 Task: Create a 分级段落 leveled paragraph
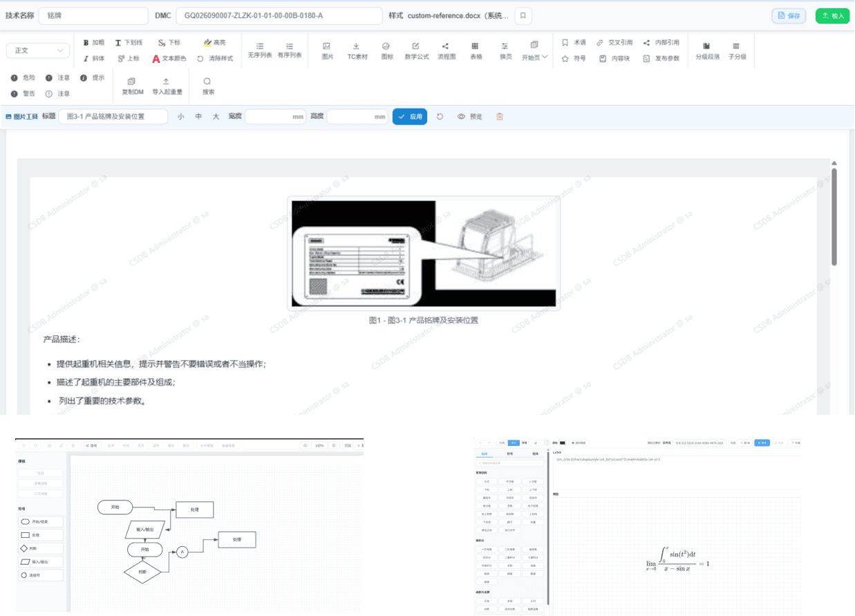(x=706, y=50)
